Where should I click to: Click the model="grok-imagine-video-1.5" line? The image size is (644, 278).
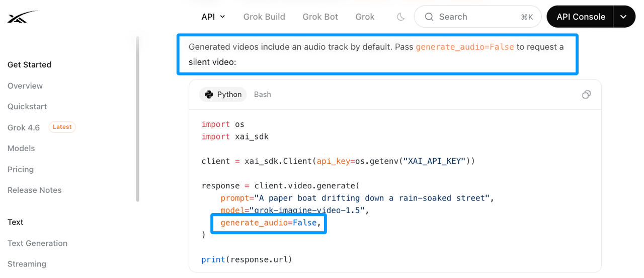point(295,211)
